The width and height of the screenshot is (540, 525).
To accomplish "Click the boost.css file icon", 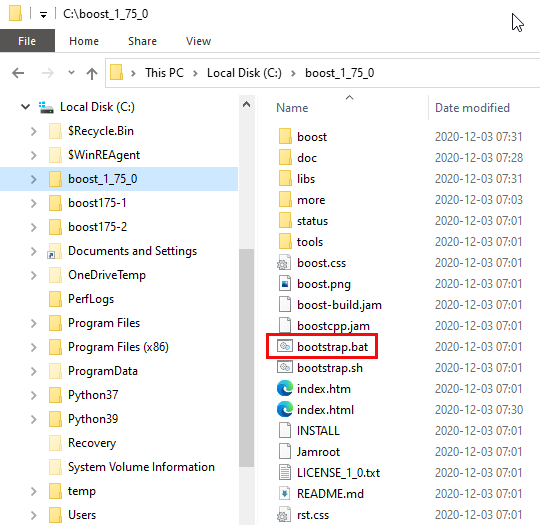I will pyautogui.click(x=284, y=262).
